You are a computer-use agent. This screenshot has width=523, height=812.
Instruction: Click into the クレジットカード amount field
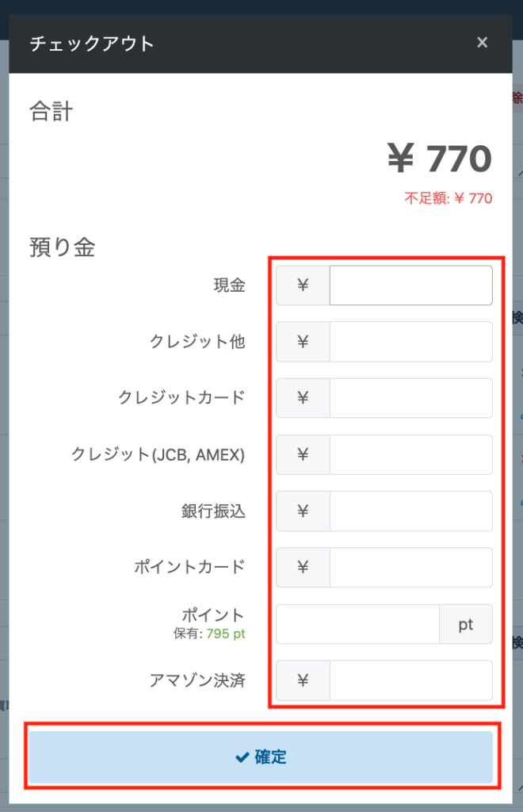pos(410,398)
